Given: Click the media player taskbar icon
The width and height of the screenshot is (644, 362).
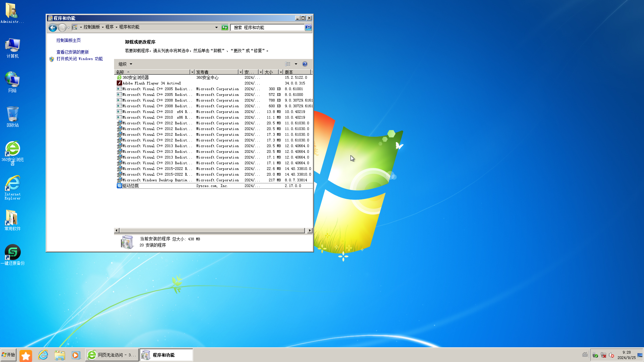Looking at the screenshot, I should pos(76,355).
